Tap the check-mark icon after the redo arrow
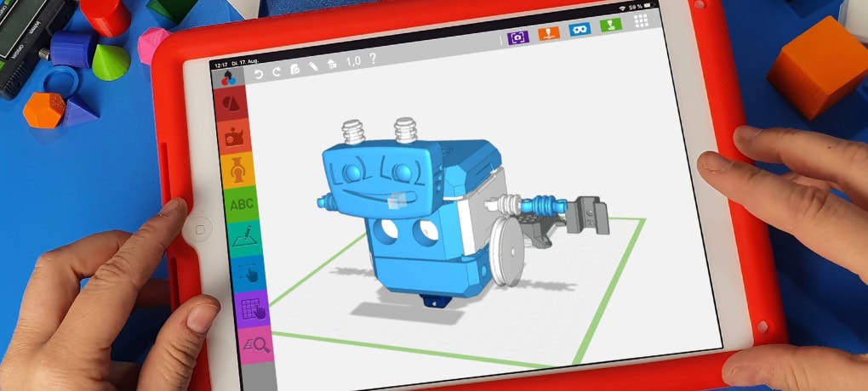This screenshot has height=391, width=868. pos(294,69)
